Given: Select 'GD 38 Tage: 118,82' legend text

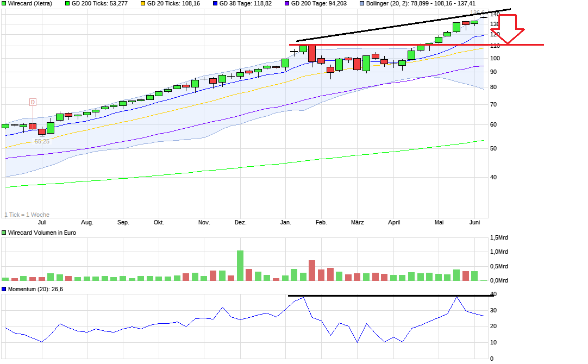Looking at the screenshot, I should tap(245, 3).
